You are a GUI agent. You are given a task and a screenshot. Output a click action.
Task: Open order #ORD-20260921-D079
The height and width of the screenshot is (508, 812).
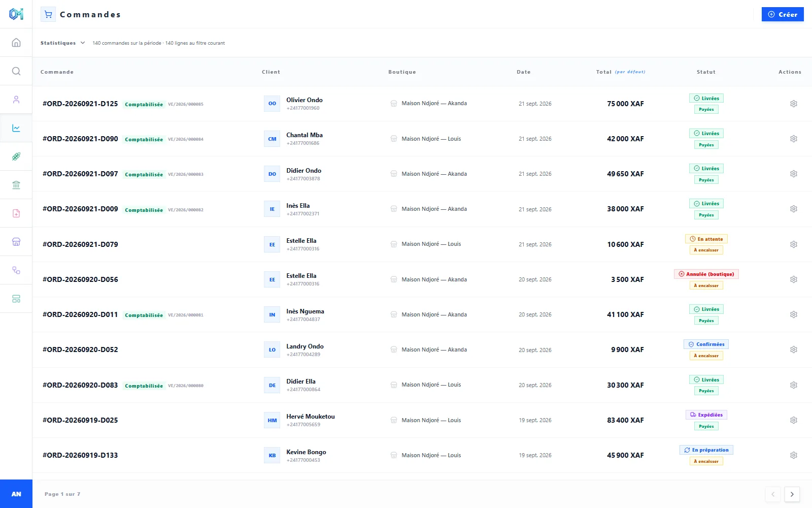80,244
